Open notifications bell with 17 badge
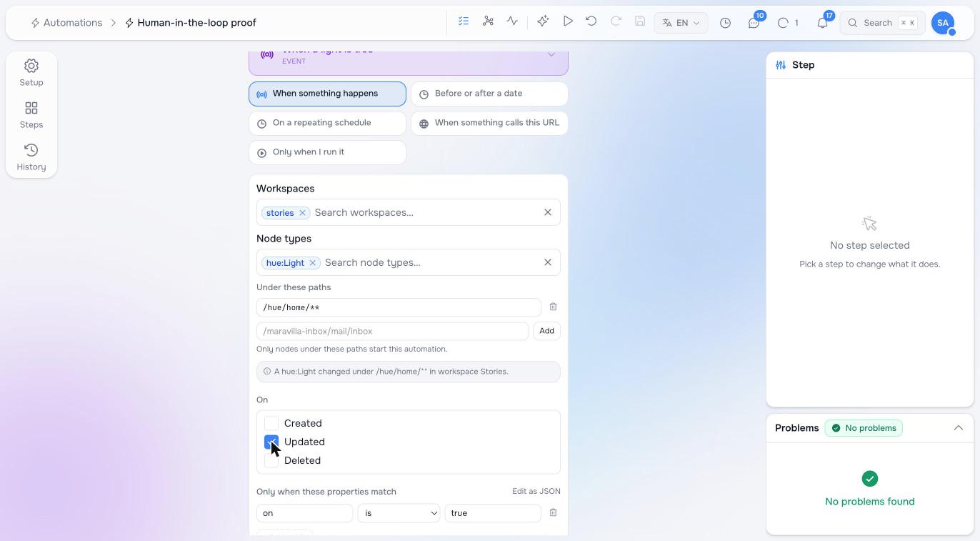 tap(823, 23)
